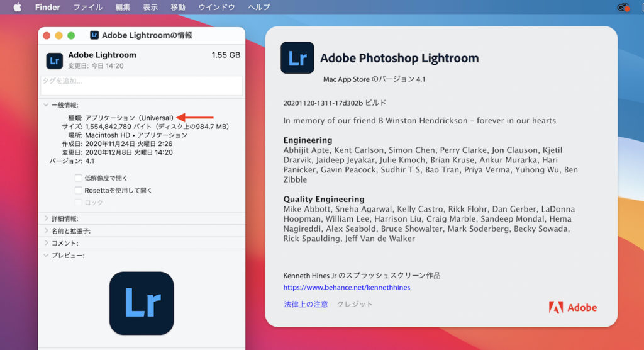Click the アプリケーション (Universal) kind value
Screen dimensions: 644x350
pyautogui.click(x=130, y=118)
